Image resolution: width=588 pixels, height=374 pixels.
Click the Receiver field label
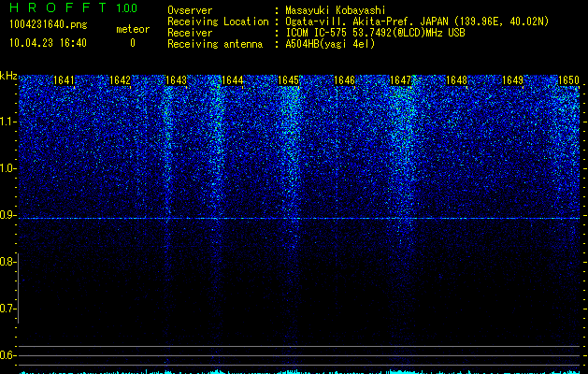pos(190,33)
